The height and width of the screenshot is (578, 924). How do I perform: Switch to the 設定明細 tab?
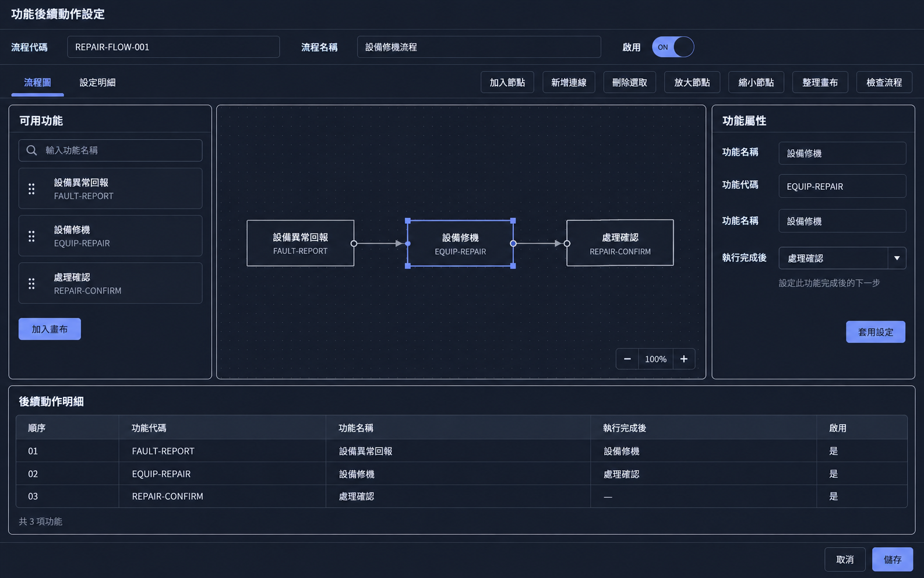pos(97,83)
